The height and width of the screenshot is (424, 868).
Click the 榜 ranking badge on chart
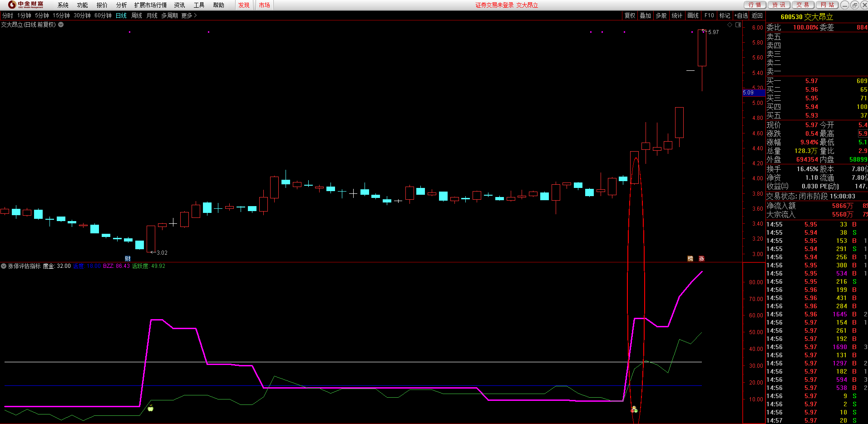click(690, 259)
